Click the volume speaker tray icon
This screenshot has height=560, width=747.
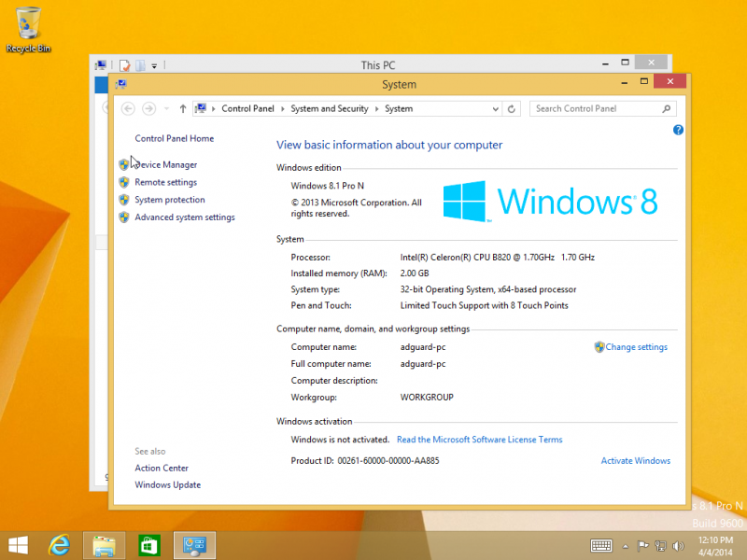click(x=678, y=546)
